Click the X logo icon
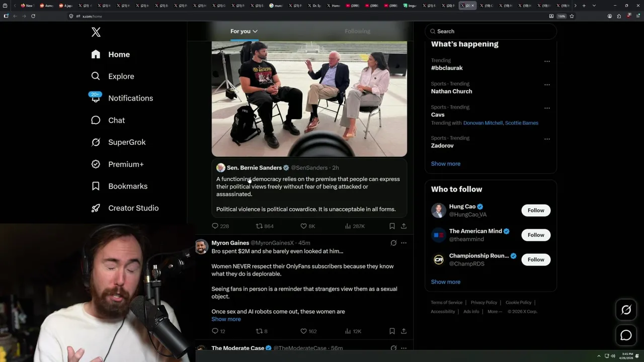This screenshot has height=362, width=644. click(x=96, y=32)
